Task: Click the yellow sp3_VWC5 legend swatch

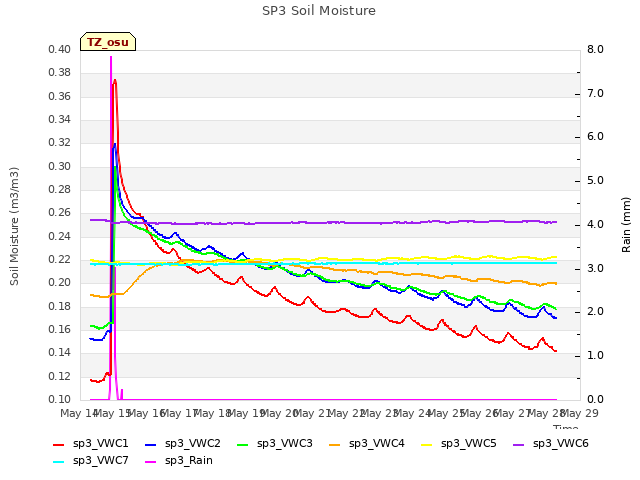Action: pyautogui.click(x=427, y=444)
